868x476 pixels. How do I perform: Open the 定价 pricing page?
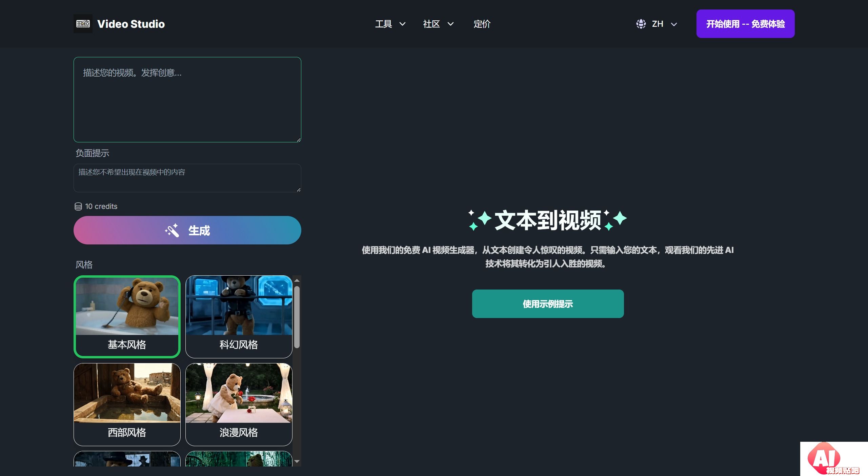482,24
